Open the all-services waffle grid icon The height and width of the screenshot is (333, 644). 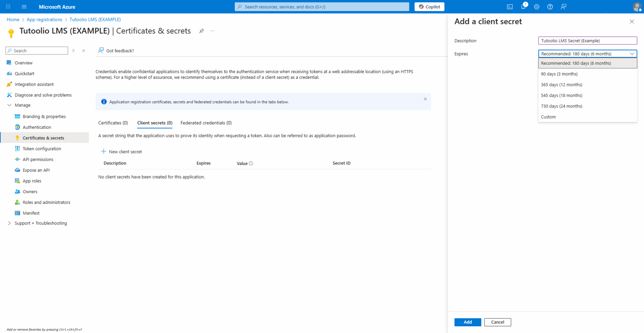(8, 7)
